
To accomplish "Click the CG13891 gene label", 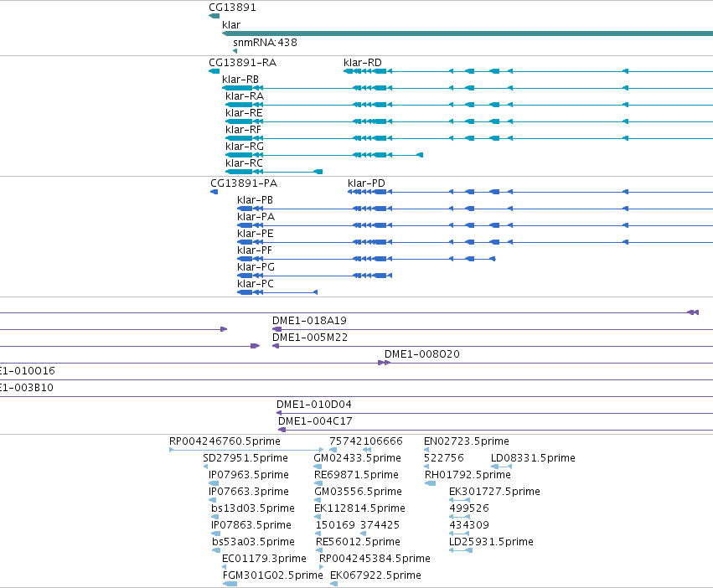I will (x=232, y=8).
